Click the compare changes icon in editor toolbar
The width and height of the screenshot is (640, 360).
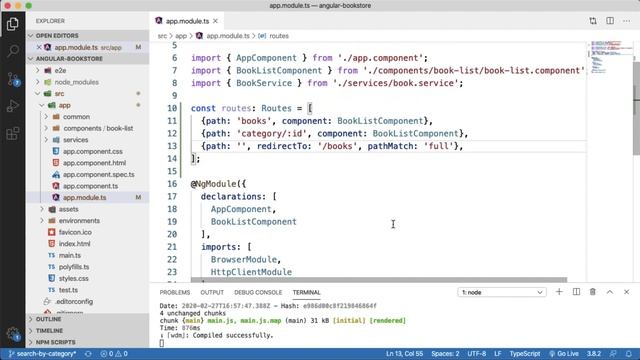[593, 21]
